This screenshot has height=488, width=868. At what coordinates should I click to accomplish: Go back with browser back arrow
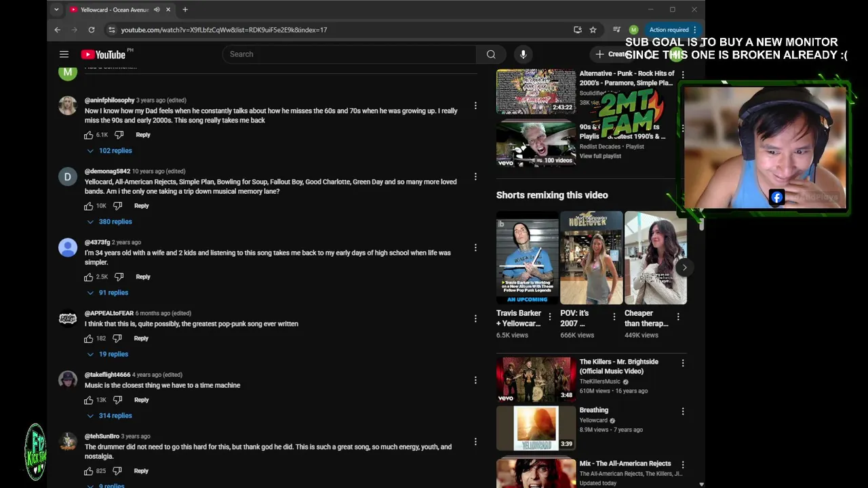pyautogui.click(x=58, y=30)
